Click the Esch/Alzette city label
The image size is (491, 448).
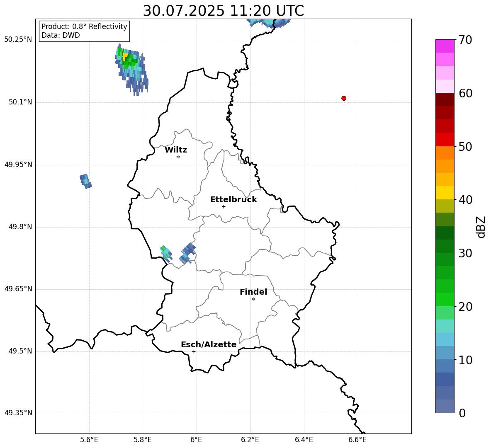click(x=209, y=344)
